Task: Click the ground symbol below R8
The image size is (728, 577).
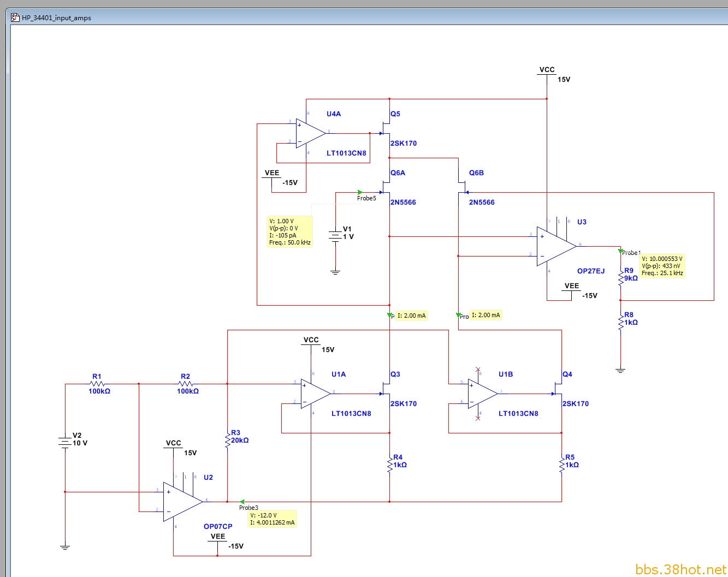Action: pyautogui.click(x=620, y=370)
